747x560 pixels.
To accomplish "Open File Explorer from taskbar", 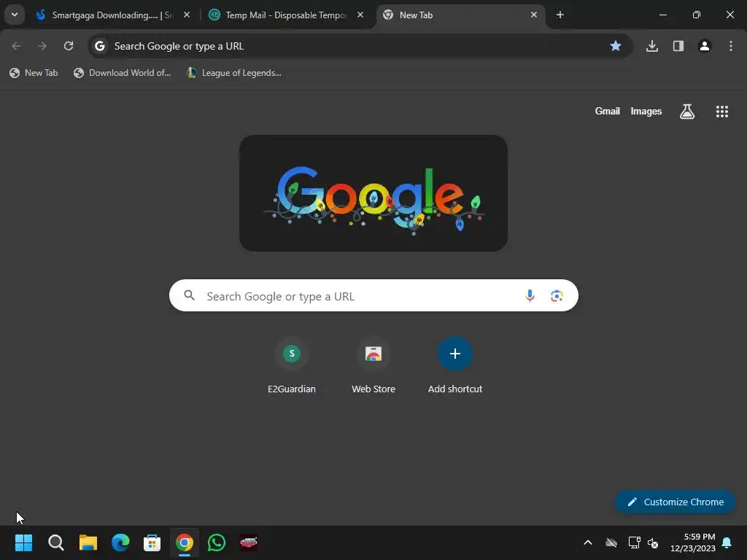I will tap(88, 542).
